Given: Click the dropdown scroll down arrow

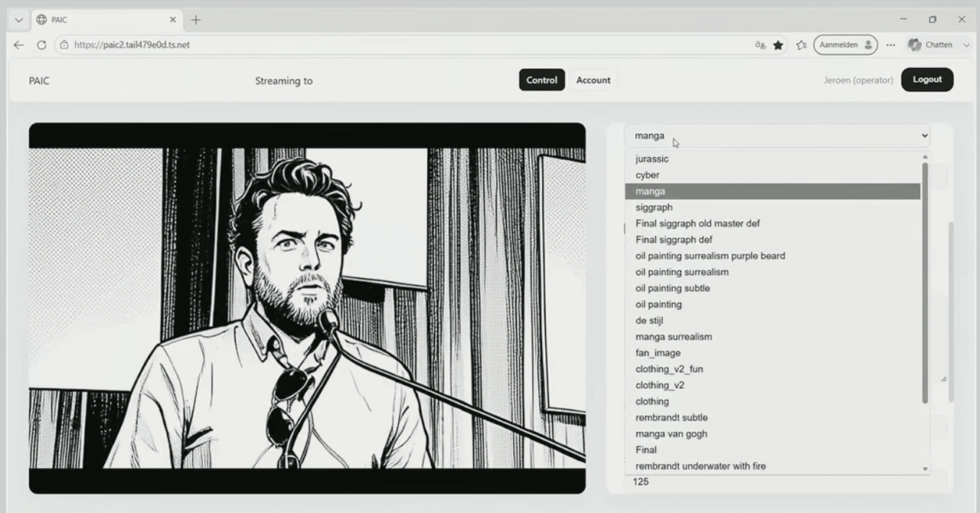Looking at the screenshot, I should (925, 469).
